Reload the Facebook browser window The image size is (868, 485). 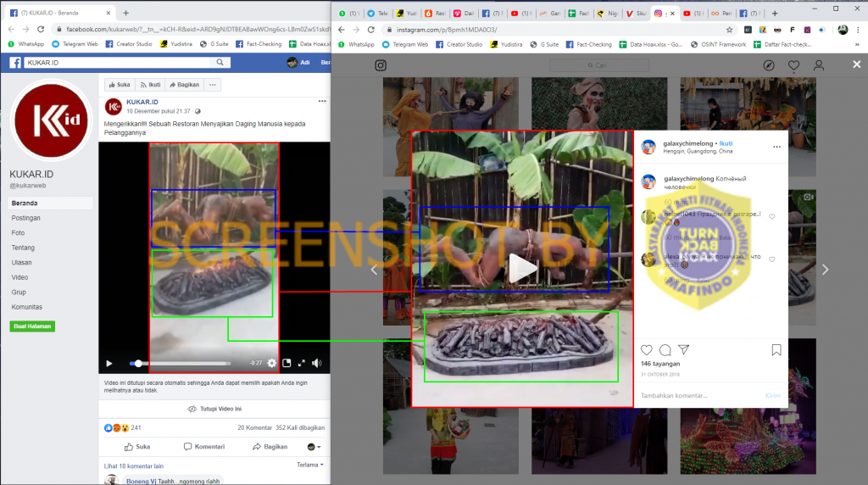click(x=41, y=29)
